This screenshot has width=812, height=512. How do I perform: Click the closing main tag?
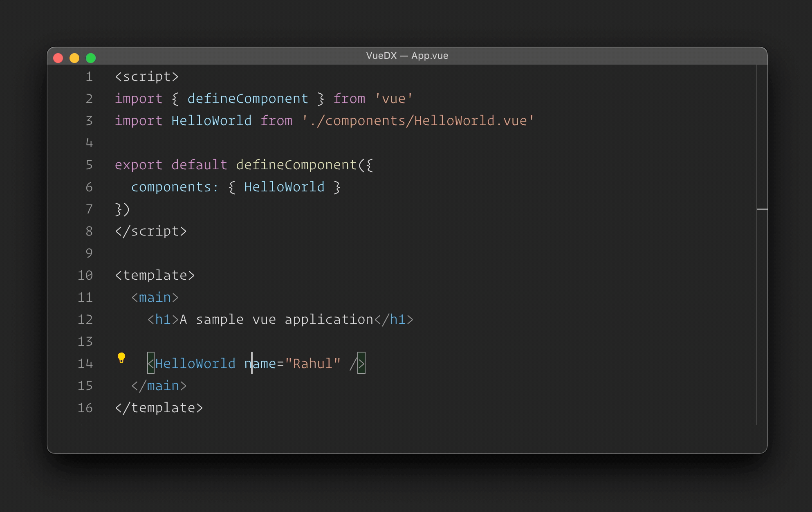click(159, 386)
